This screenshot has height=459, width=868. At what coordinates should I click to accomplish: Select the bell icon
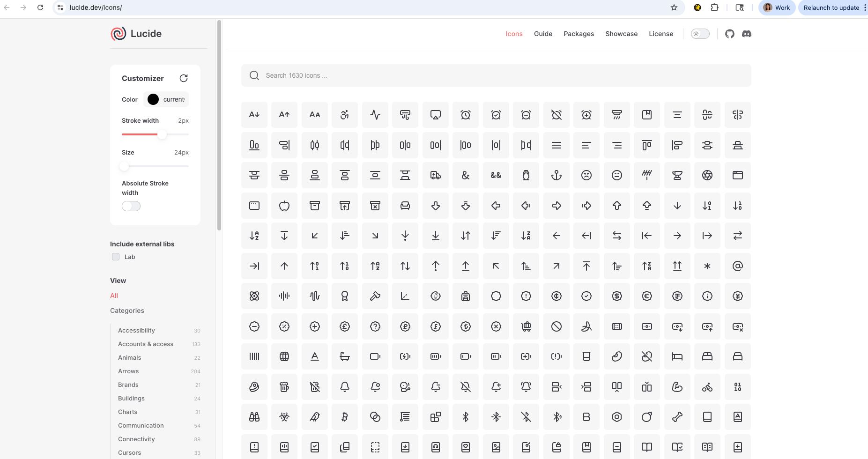tap(345, 387)
